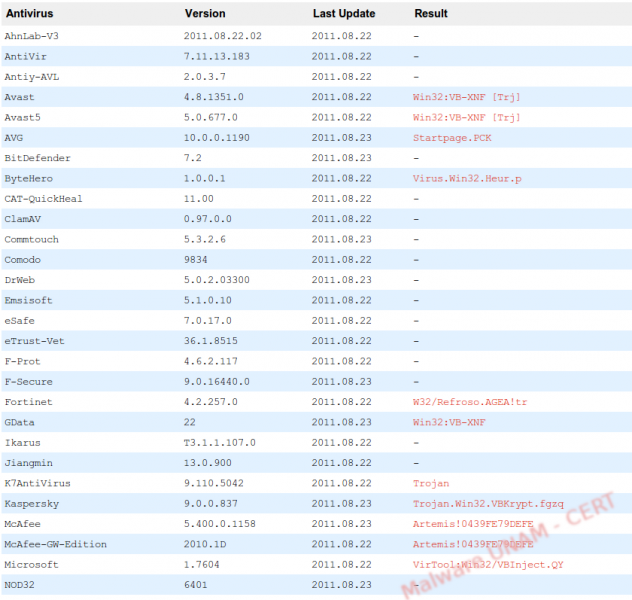Click the McAfee-GW-Edition entry
The image size is (632, 600).
[x=56, y=544]
